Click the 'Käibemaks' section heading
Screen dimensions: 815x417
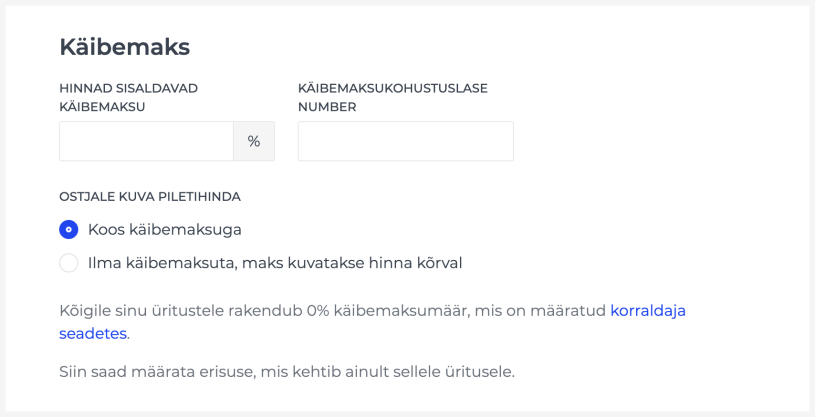click(124, 46)
